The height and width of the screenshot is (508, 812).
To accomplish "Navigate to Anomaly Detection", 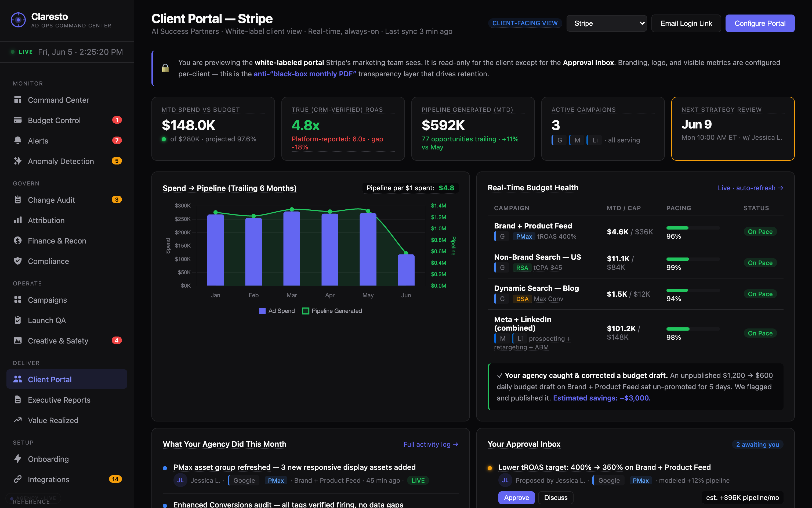I will pyautogui.click(x=67, y=161).
